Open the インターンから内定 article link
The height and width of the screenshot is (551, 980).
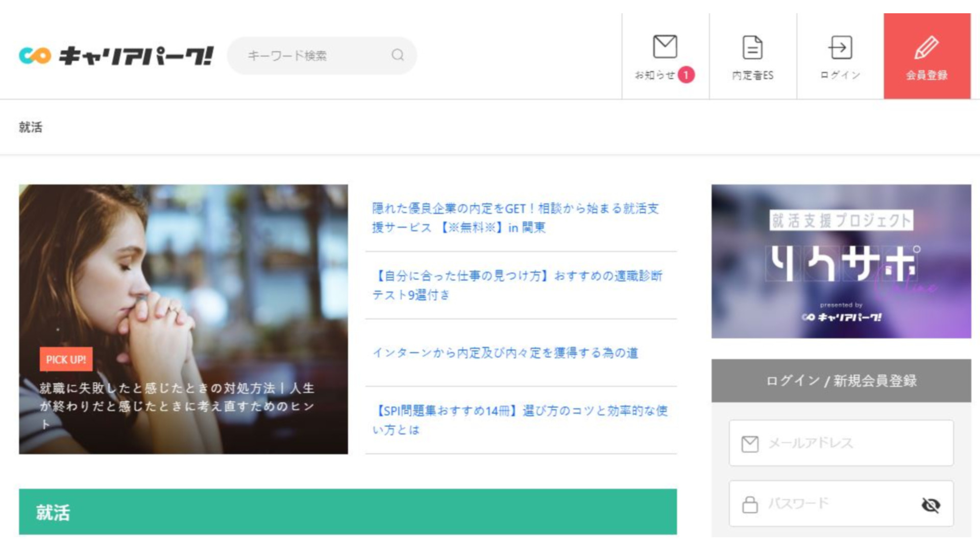(x=505, y=353)
